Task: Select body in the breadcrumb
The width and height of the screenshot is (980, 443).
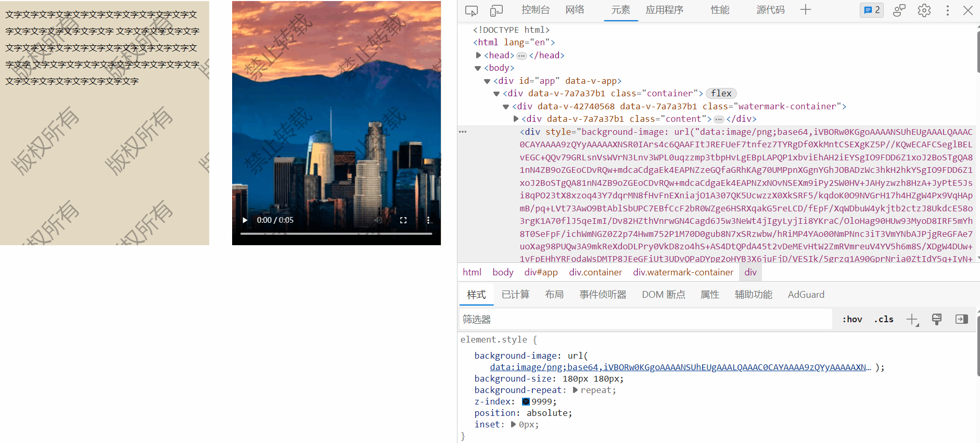Action: click(x=503, y=272)
